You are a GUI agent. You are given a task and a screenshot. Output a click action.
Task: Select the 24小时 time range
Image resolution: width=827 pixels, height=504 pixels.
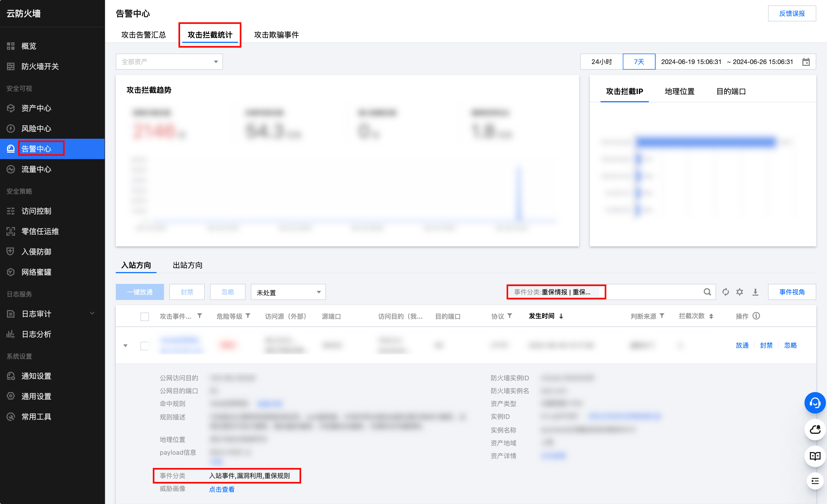pos(601,62)
